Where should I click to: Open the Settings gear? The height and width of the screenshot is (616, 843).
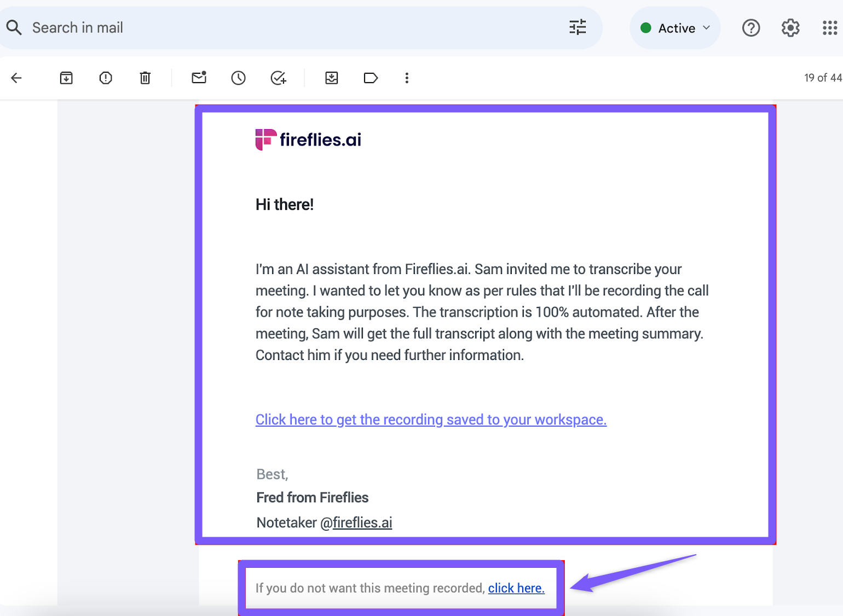(790, 28)
